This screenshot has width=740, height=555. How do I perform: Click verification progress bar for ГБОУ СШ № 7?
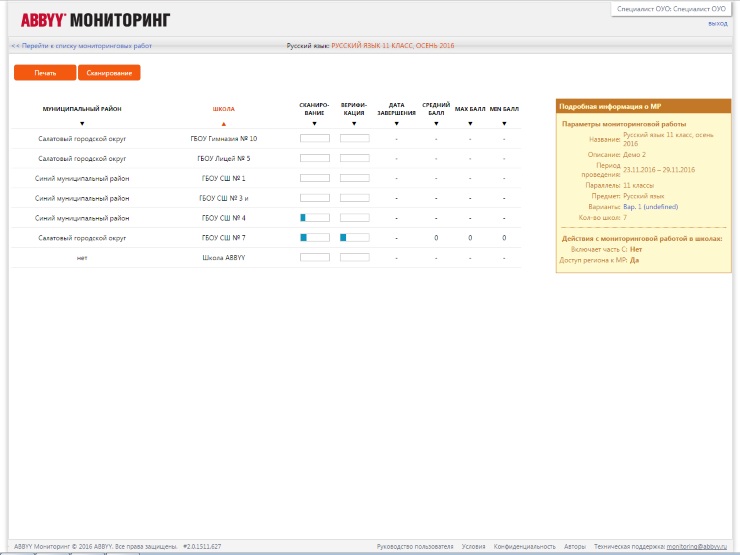tap(354, 238)
